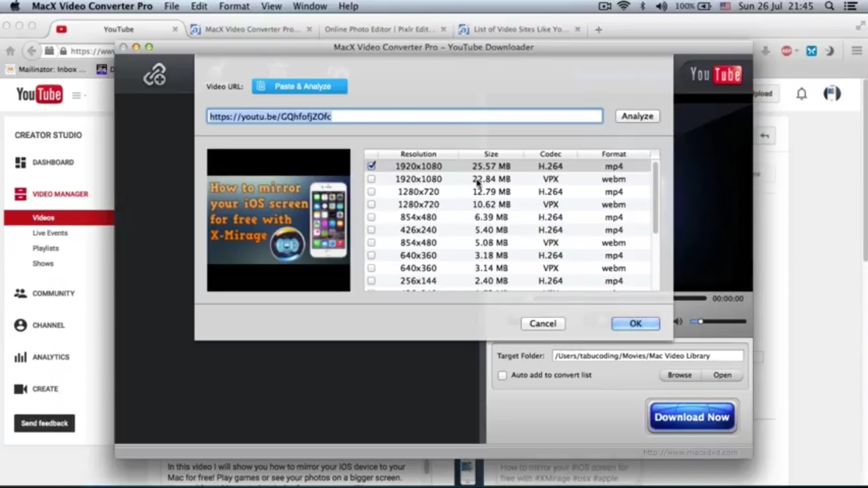The width and height of the screenshot is (868, 488).
Task: Open the YouTube account avatar
Action: coord(832,94)
